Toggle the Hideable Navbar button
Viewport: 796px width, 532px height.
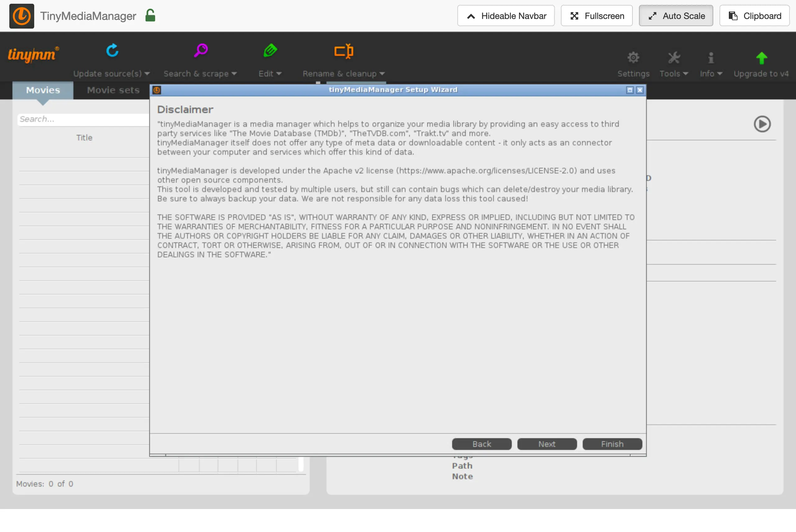(506, 16)
